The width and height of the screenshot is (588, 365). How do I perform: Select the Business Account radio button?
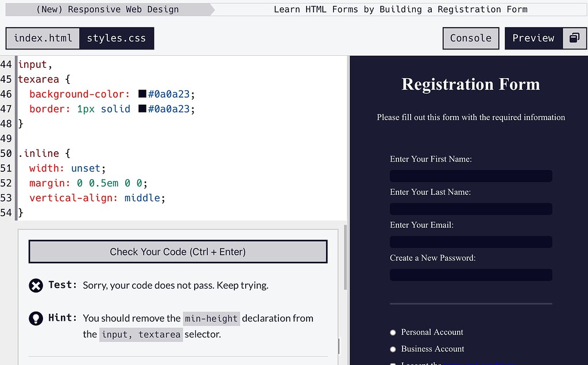[x=393, y=349]
